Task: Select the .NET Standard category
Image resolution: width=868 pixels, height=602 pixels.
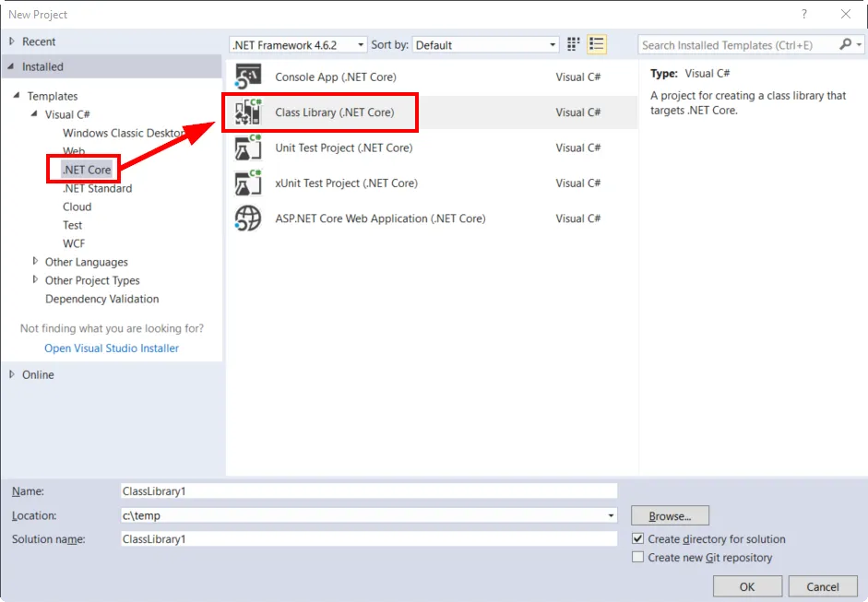Action: point(98,188)
